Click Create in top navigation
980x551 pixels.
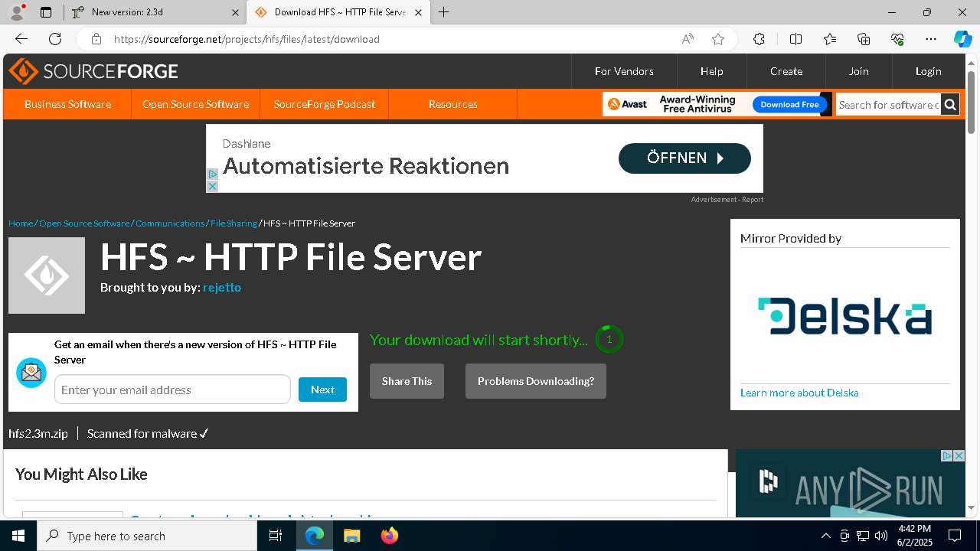coord(786,71)
